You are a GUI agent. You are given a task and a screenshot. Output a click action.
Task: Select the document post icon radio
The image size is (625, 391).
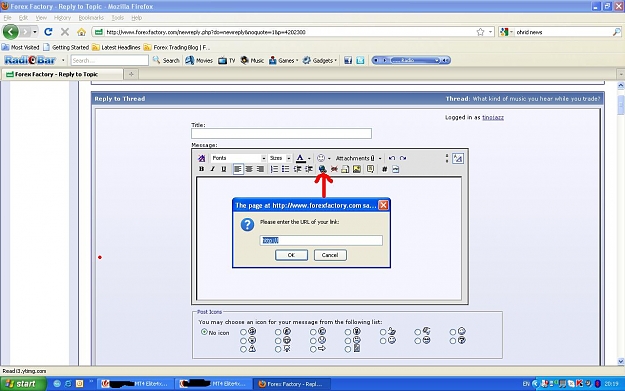[x=348, y=349]
